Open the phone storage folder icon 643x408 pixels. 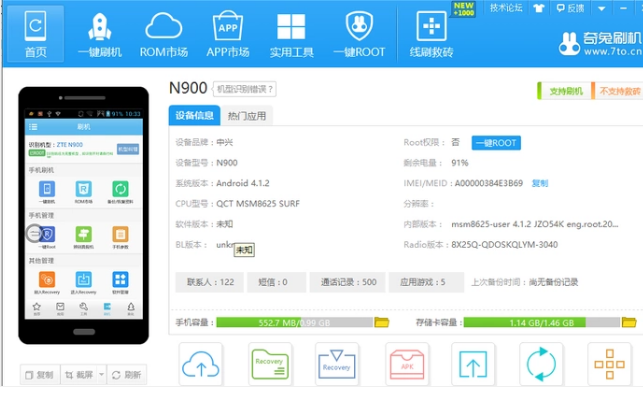point(381,323)
